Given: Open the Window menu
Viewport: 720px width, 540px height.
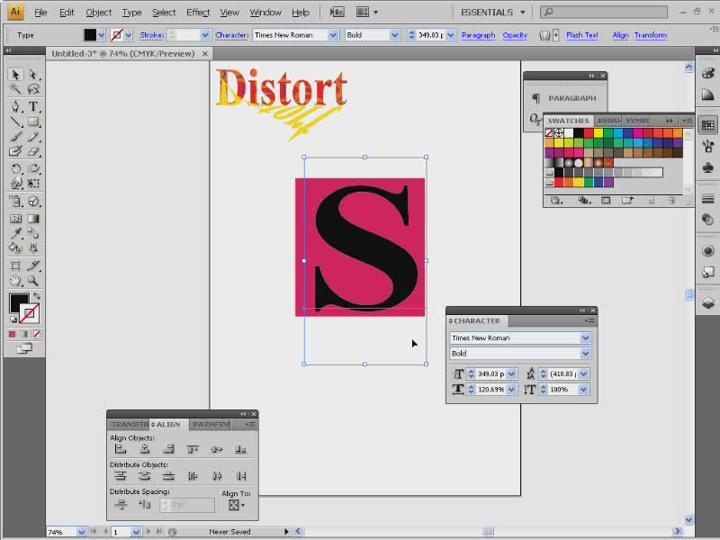Looking at the screenshot, I should pyautogui.click(x=265, y=12).
